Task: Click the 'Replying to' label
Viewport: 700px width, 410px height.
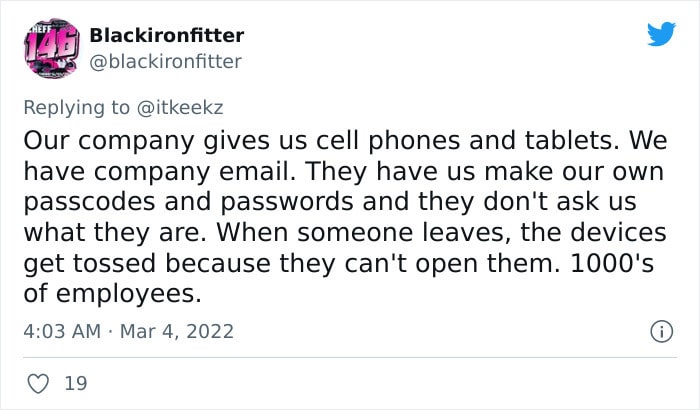Action: [76, 108]
